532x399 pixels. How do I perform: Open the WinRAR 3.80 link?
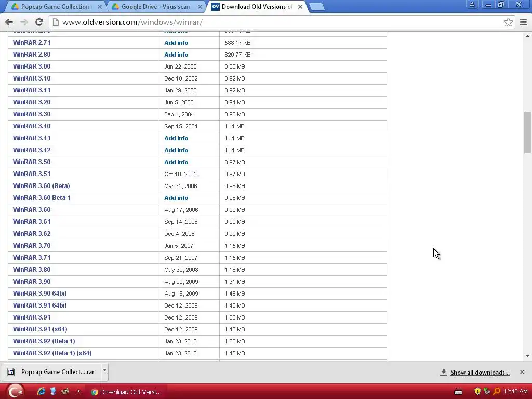(x=32, y=270)
